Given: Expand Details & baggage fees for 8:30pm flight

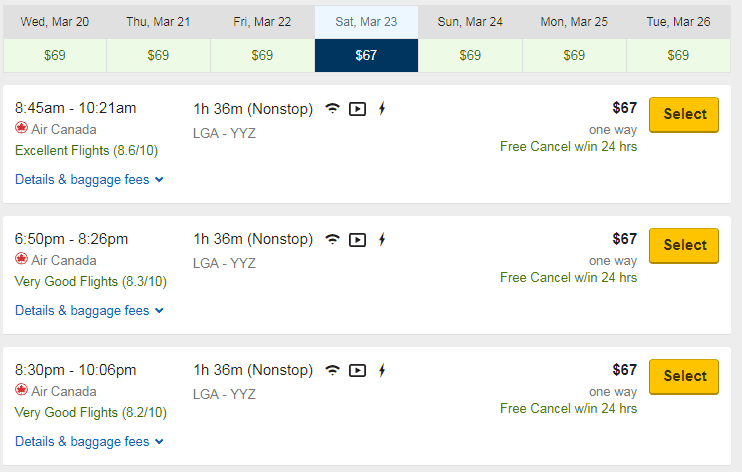Looking at the screenshot, I should point(89,442).
